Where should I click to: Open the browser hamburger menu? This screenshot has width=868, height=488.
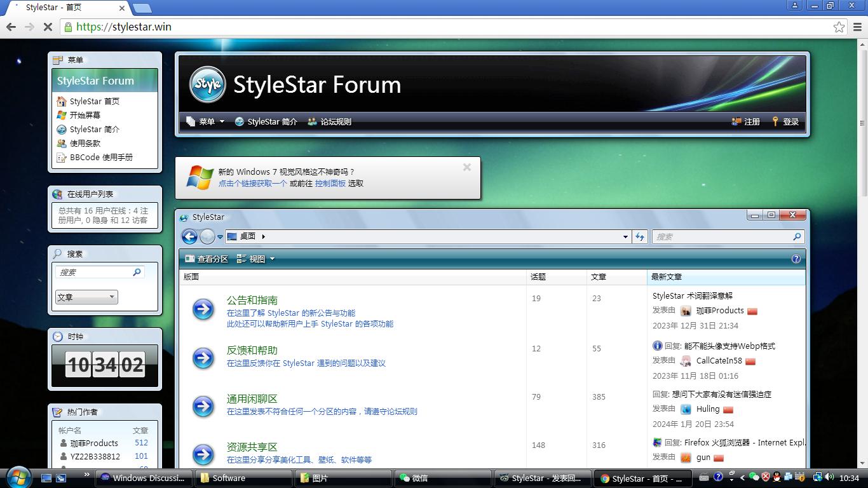point(858,27)
